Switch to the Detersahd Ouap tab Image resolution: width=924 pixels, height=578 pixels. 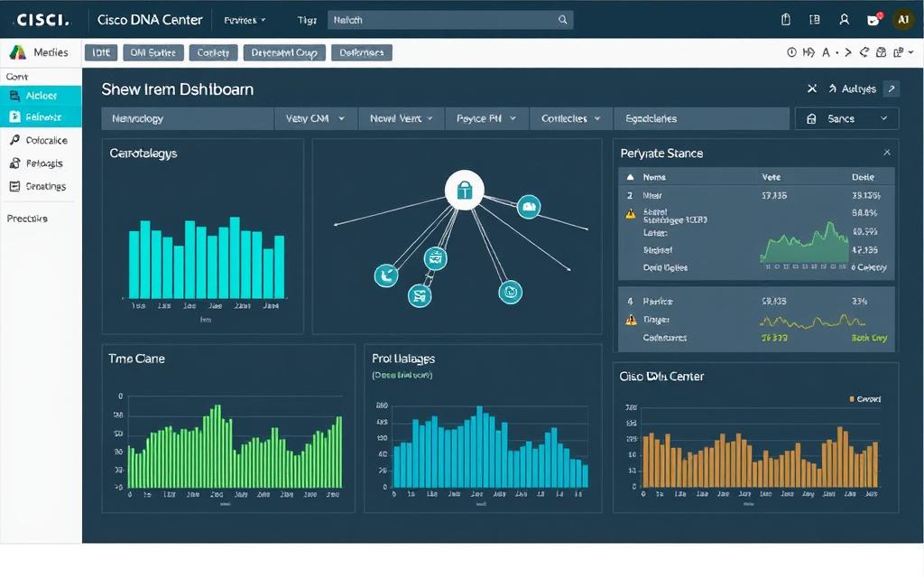[284, 53]
